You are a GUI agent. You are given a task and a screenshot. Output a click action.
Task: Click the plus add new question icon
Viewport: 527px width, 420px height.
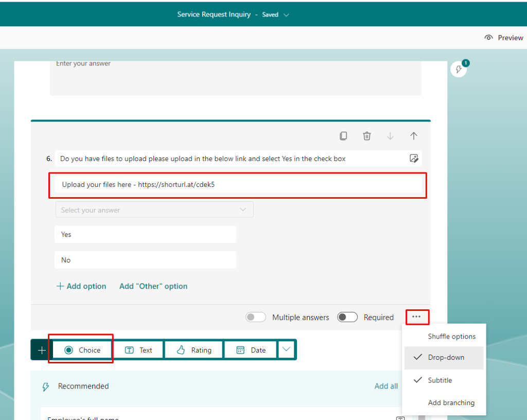[42, 350]
